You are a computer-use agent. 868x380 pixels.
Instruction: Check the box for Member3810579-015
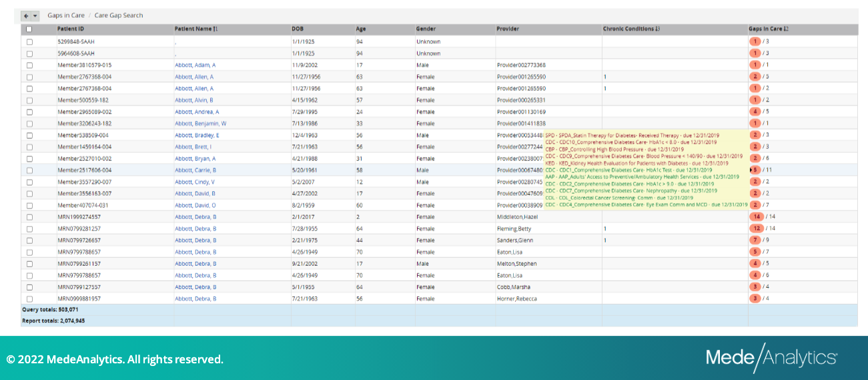click(x=29, y=65)
